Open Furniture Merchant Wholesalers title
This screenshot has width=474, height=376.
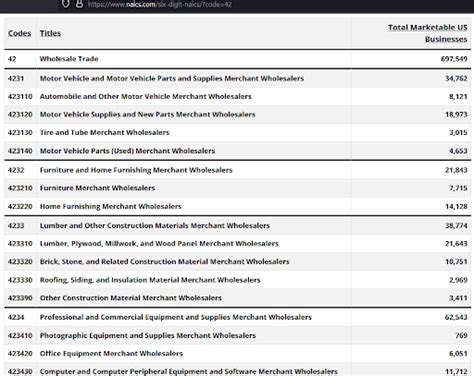(x=97, y=188)
